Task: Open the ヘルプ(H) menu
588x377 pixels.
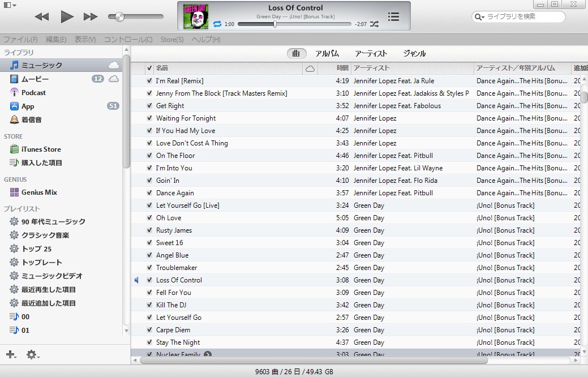Action: click(x=206, y=40)
